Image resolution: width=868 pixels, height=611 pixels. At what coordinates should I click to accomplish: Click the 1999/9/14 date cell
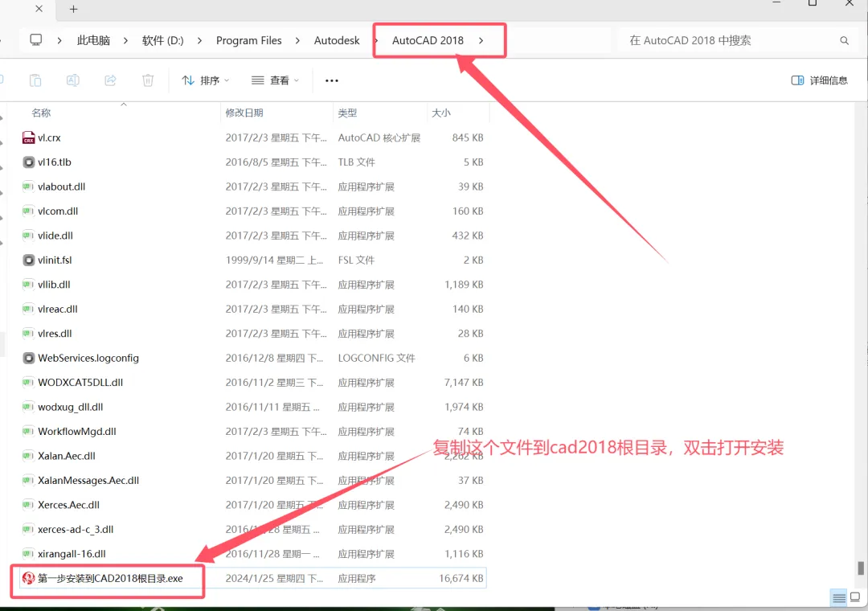274,260
